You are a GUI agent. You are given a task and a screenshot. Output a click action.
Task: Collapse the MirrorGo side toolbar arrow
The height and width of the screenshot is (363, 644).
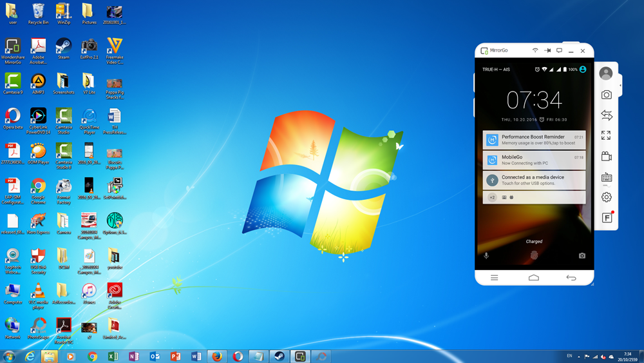pyautogui.click(x=621, y=86)
